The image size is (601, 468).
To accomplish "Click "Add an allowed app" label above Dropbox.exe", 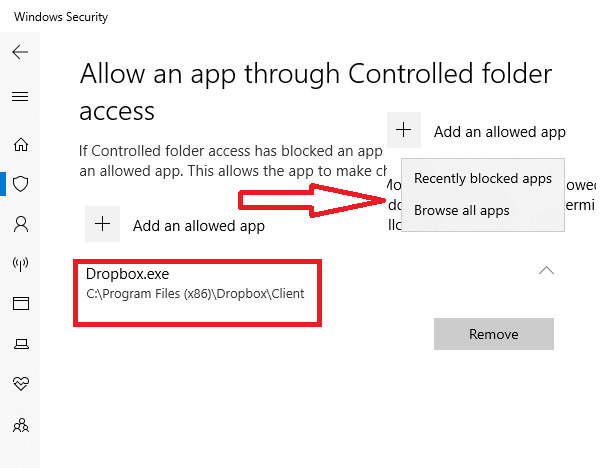I will pyautogui.click(x=198, y=226).
